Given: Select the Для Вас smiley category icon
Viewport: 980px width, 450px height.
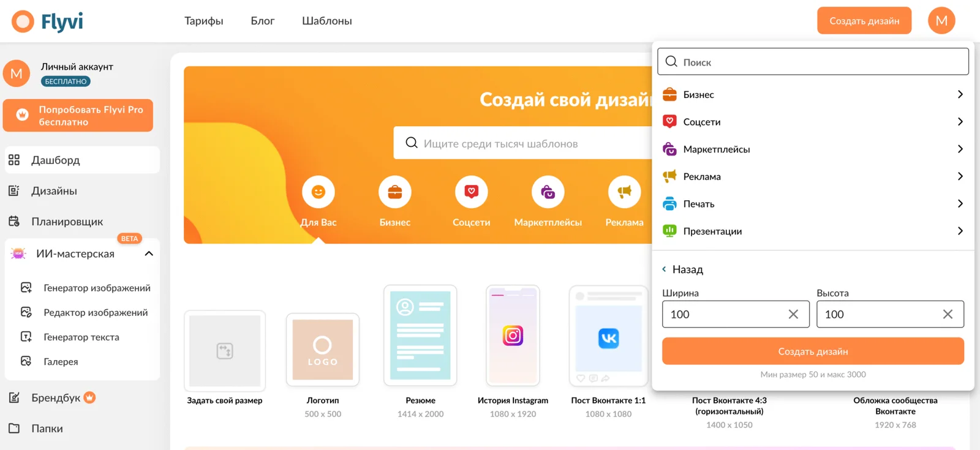Looking at the screenshot, I should (x=318, y=192).
